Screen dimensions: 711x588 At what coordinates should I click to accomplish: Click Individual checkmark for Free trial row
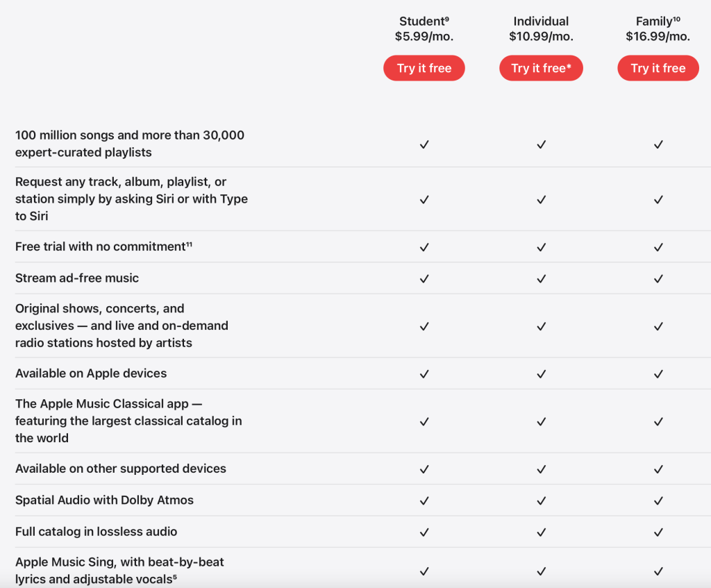point(542,247)
